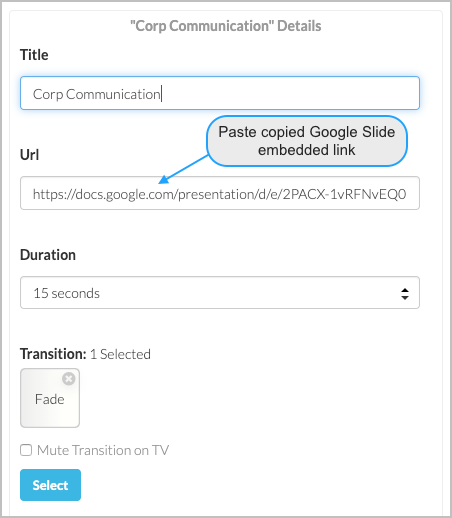Click the Duration label
The width and height of the screenshot is (452, 518).
point(48,255)
